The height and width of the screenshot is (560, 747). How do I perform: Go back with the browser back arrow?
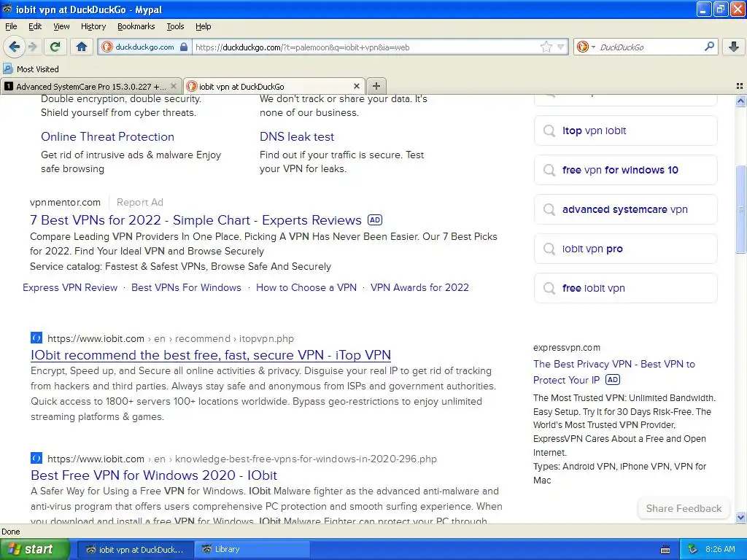point(14,47)
